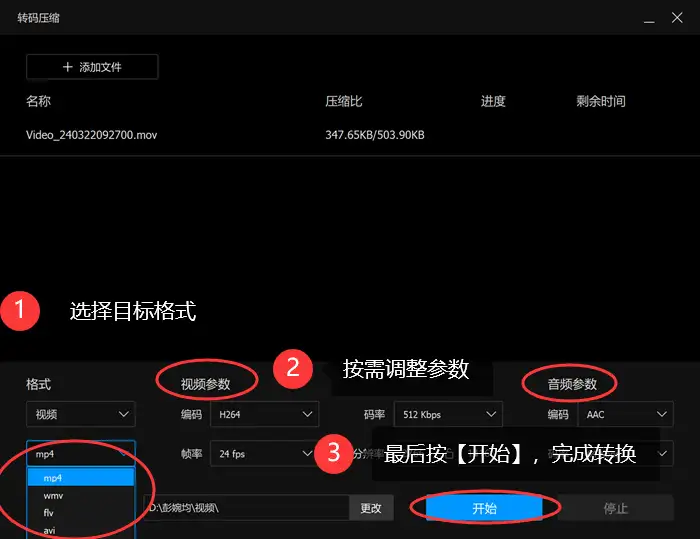The image size is (700, 539).
Task: Close the 转码压缩 window
Action: [677, 18]
